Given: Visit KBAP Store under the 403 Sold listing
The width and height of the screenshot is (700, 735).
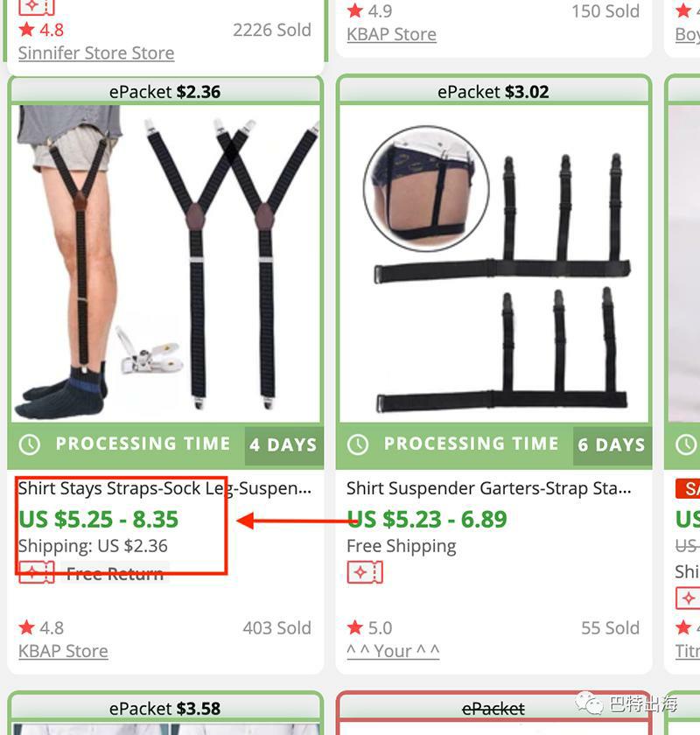Looking at the screenshot, I should [x=63, y=651].
